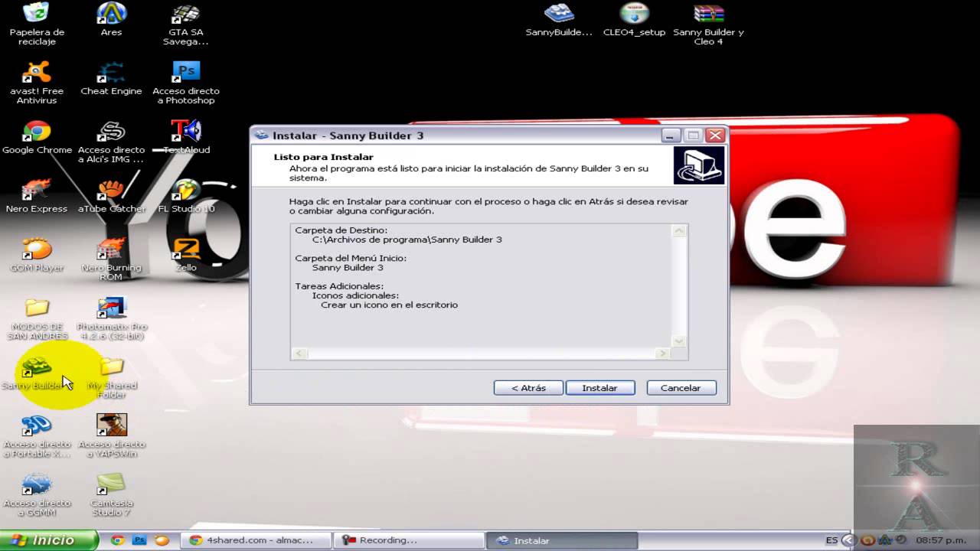Click the ES language indicator in tray
The image size is (980, 551).
pyautogui.click(x=831, y=540)
